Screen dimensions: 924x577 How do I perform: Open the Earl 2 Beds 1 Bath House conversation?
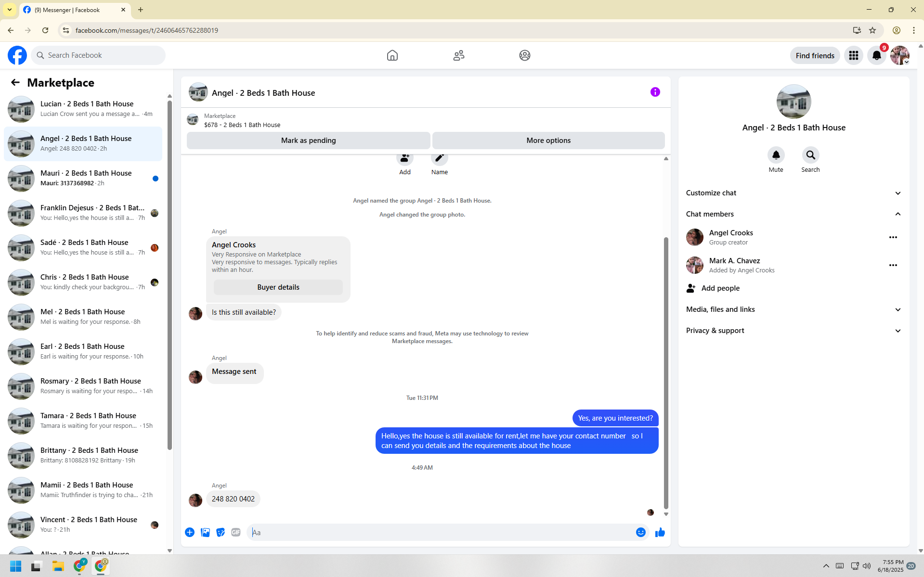83,352
